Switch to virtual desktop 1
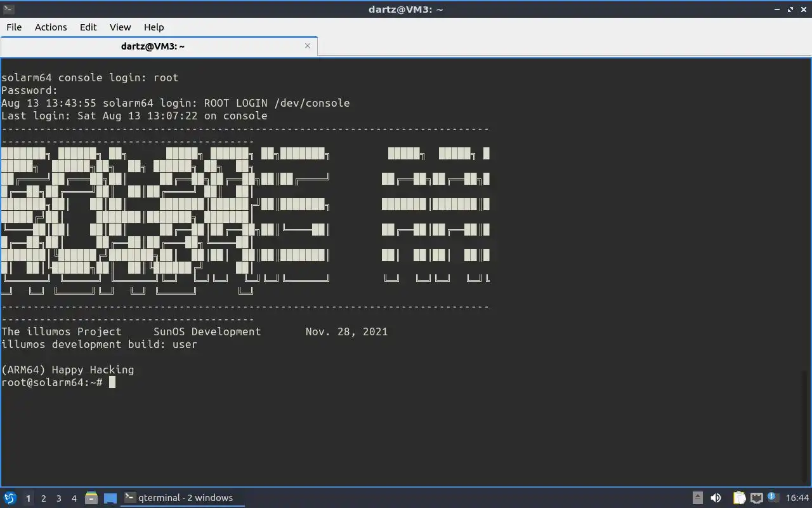 (x=28, y=498)
